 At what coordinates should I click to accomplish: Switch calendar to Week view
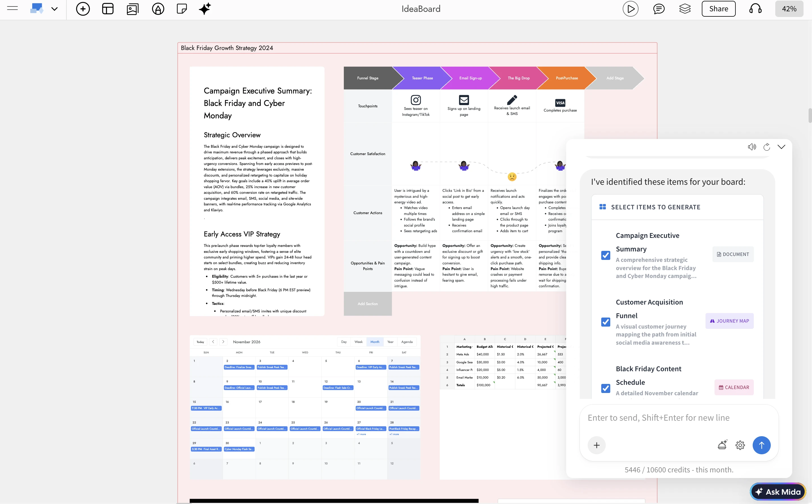click(x=358, y=342)
